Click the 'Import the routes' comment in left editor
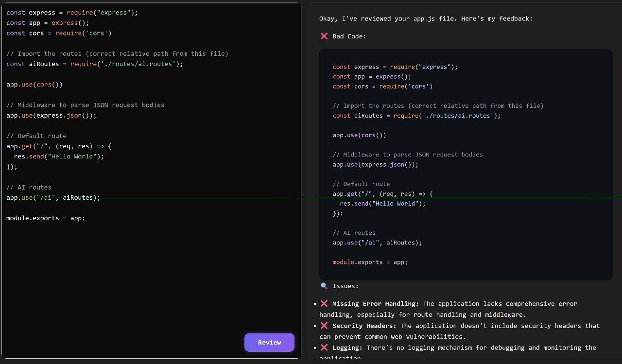 tap(117, 53)
